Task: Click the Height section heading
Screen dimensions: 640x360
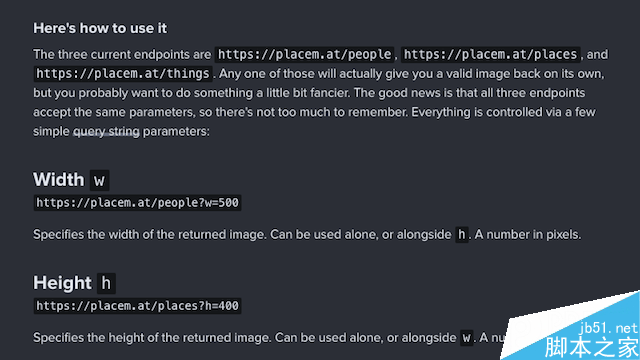Action: [62, 283]
